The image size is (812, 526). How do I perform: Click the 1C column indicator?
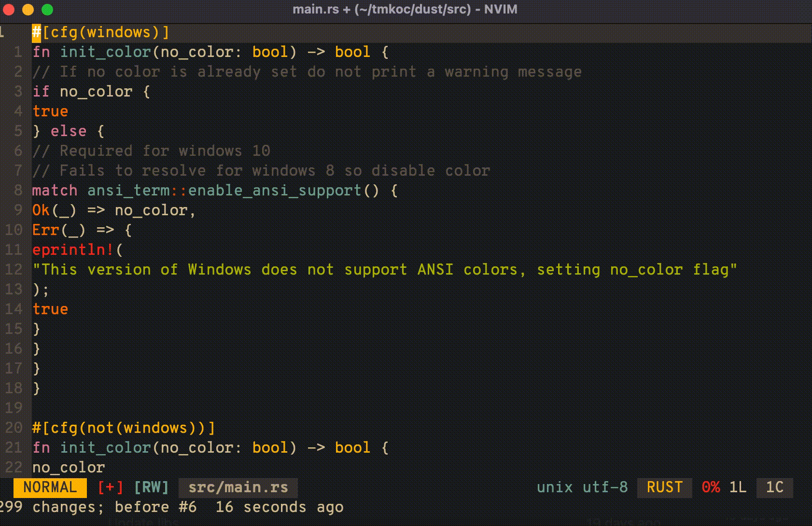coord(774,487)
